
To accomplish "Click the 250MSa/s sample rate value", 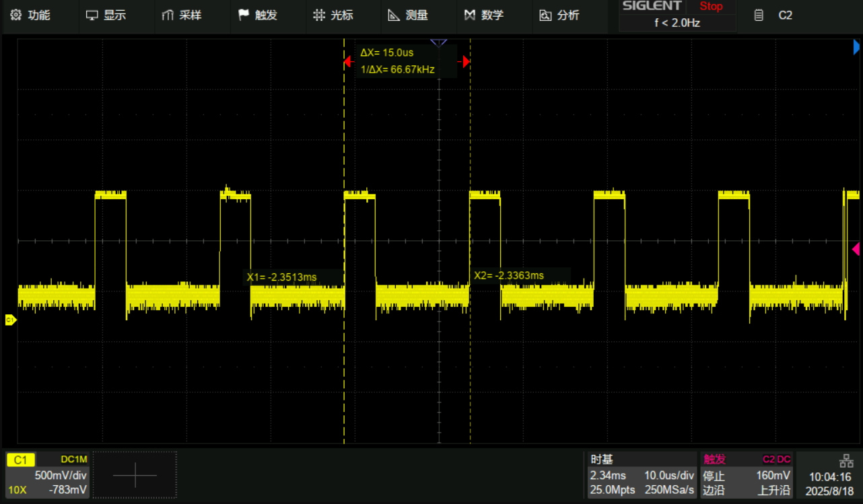I will [x=670, y=490].
